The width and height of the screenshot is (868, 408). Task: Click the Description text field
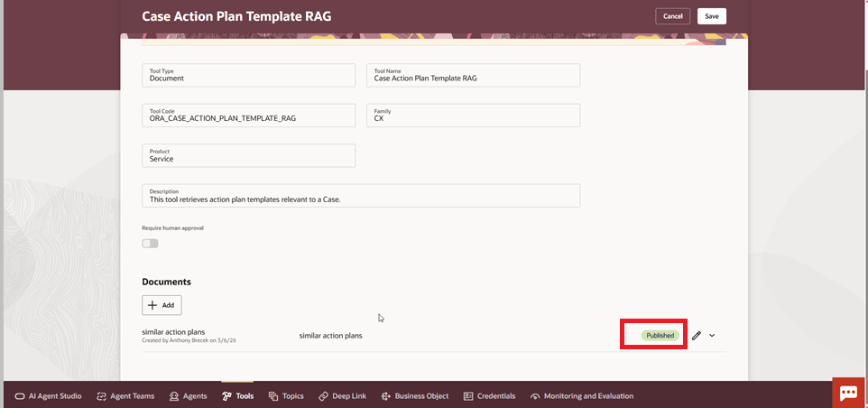pyautogui.click(x=361, y=196)
